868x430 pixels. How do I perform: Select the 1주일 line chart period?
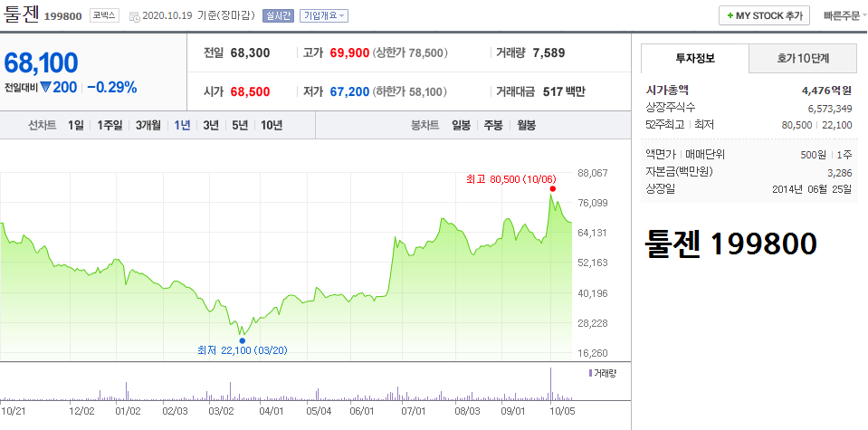(110, 125)
